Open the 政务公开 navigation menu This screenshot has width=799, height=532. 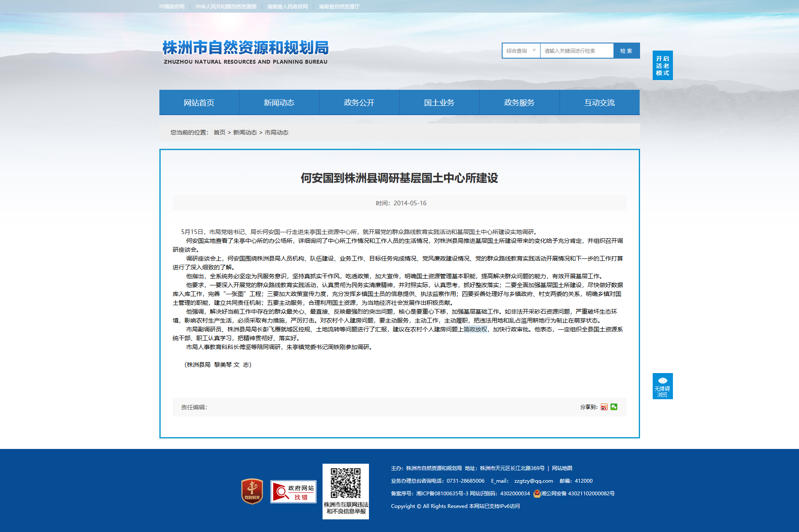(359, 102)
